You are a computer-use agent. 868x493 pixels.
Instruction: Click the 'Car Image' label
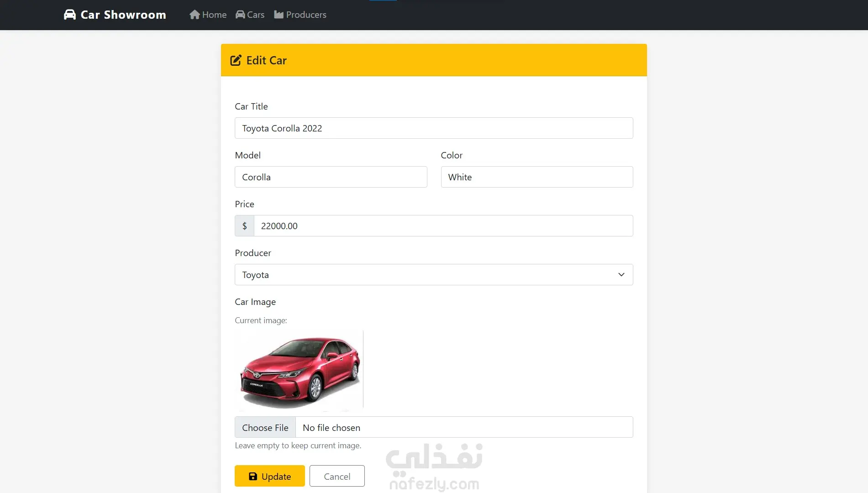255,302
